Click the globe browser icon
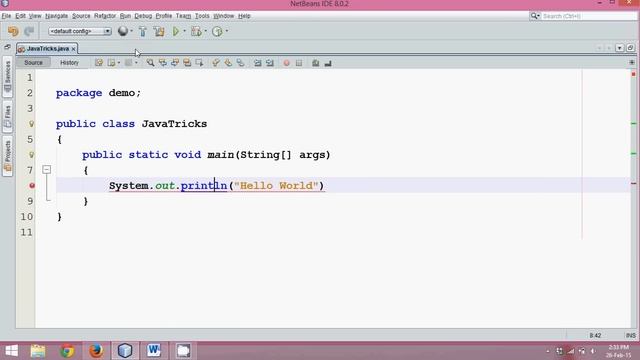Image resolution: width=640 pixels, height=360 pixels. coord(122,31)
